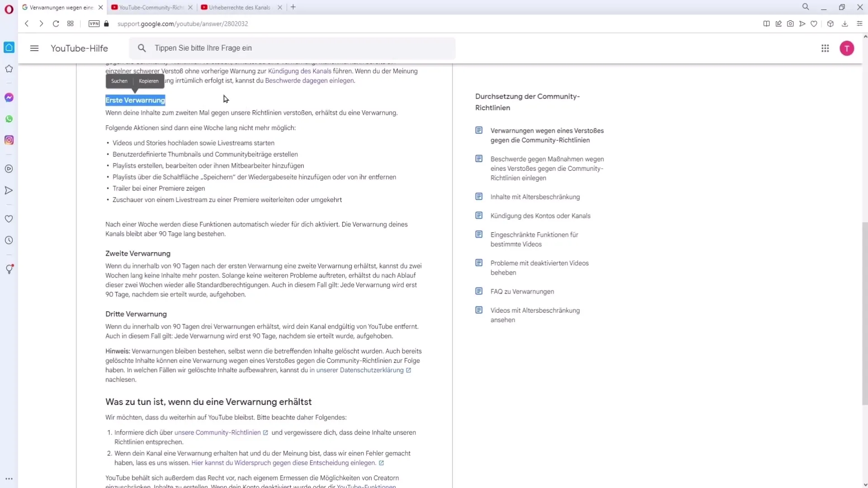
Task: Open FAQ zu Verwarnungen article
Action: [x=522, y=291]
